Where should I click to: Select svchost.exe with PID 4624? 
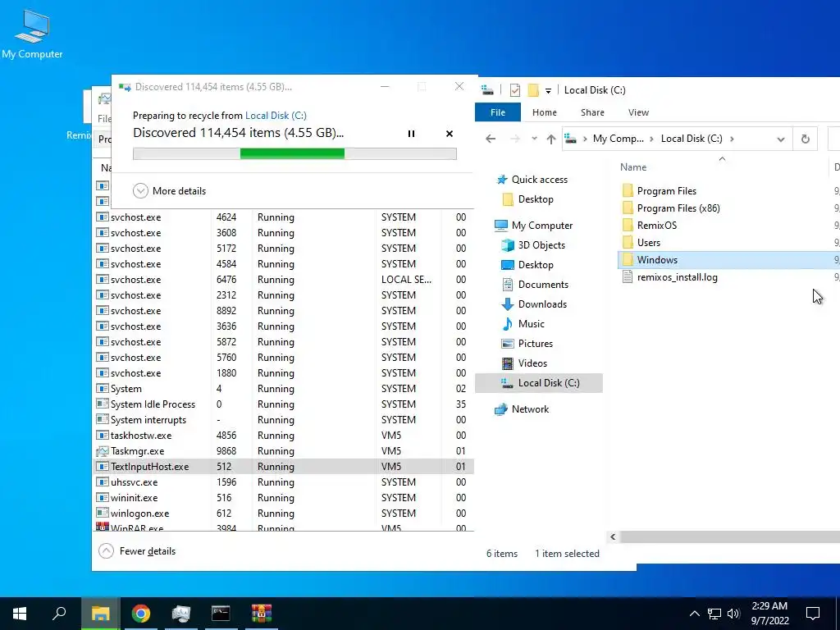pos(283,217)
